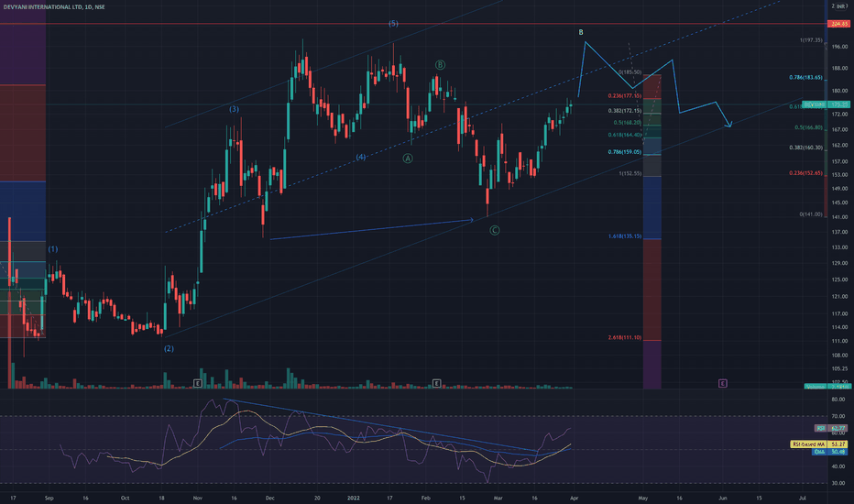Screen dimensions: 854x504
Task: Click Fibonacci level 0.236(152.65)
Action: coord(805,173)
